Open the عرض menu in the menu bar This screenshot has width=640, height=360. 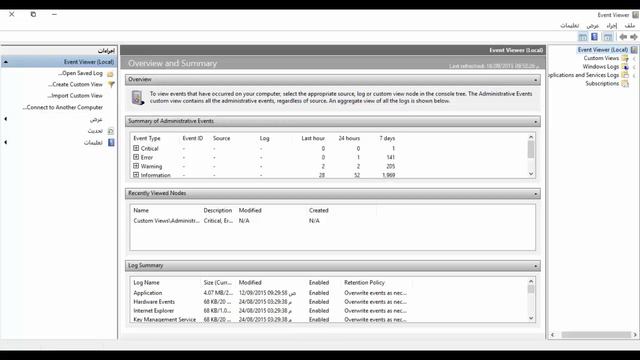coord(593,25)
